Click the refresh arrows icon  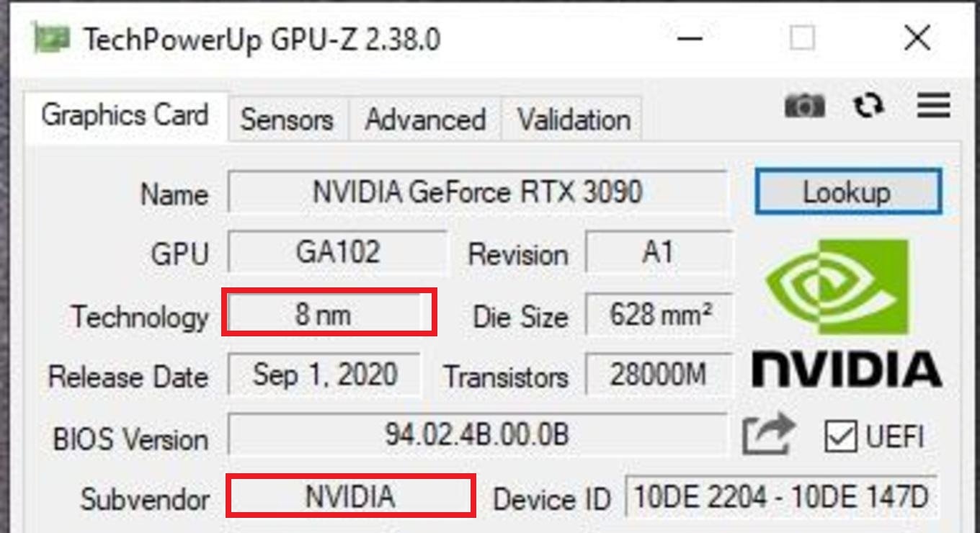coord(868,107)
